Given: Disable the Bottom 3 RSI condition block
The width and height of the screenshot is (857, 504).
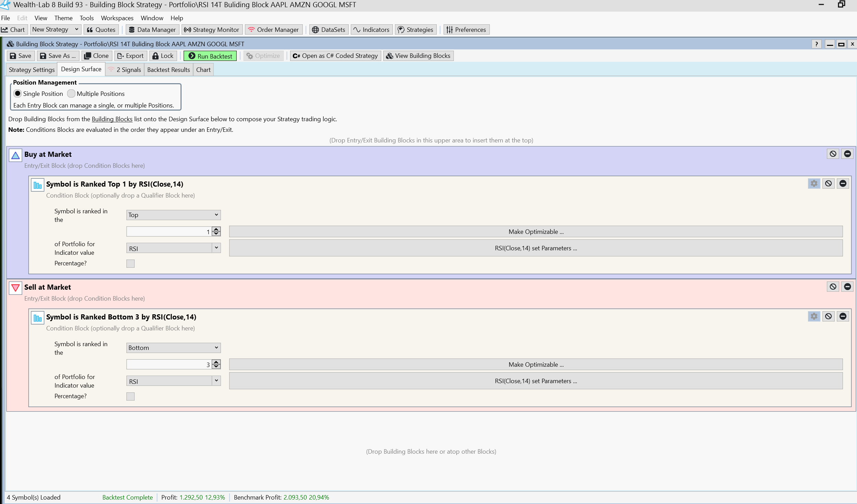Looking at the screenshot, I should (x=828, y=316).
